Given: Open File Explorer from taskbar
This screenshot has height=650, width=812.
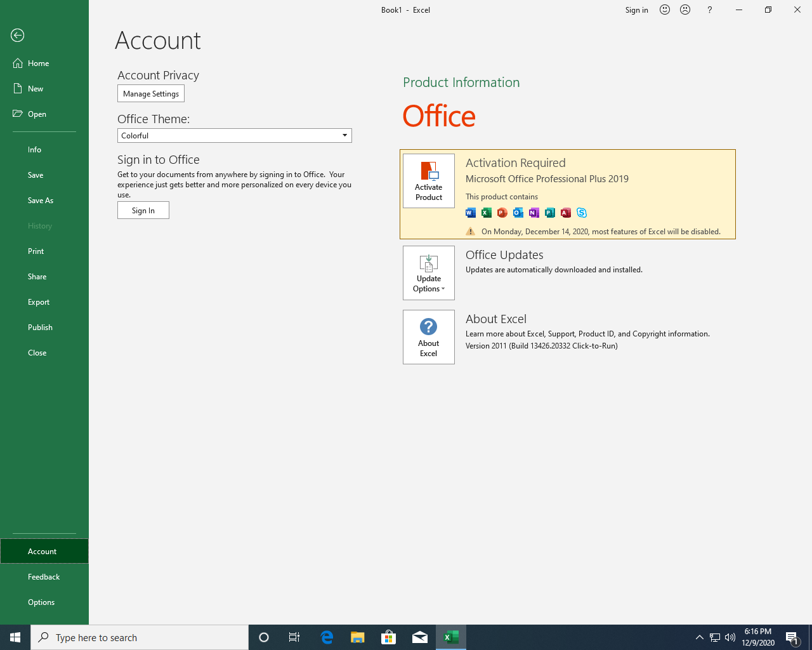Looking at the screenshot, I should pos(358,637).
